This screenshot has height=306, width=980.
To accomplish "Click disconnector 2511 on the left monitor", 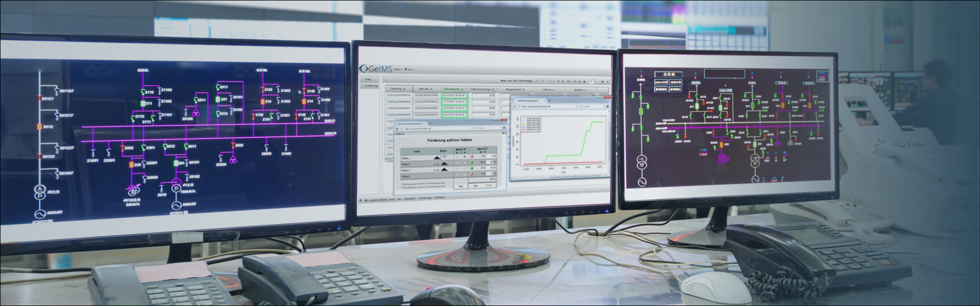I will coord(195,100).
